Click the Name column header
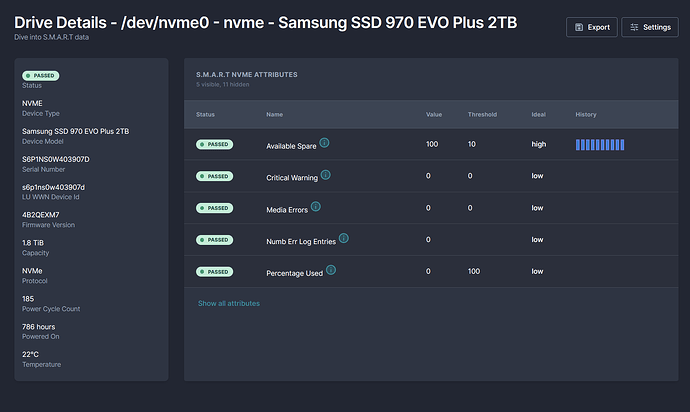This screenshot has height=412, width=690. click(274, 114)
